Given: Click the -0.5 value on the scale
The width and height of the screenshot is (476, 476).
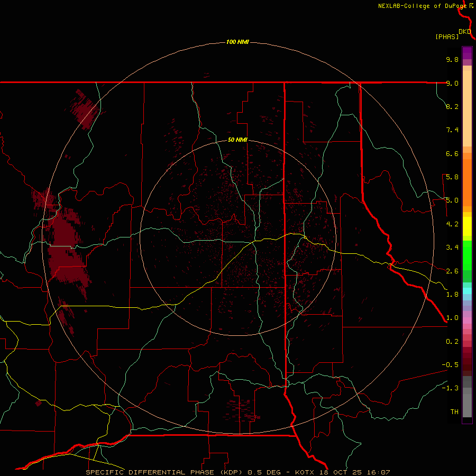Looking at the screenshot, I should coord(450,365).
